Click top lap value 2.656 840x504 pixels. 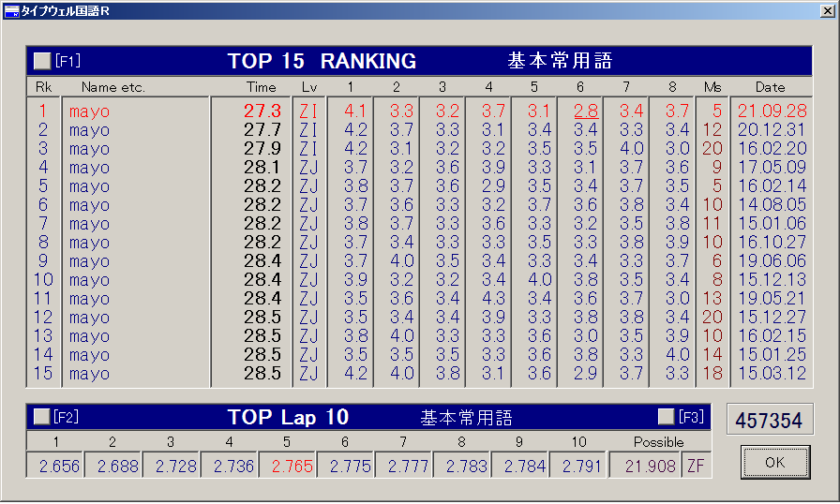tap(59, 466)
